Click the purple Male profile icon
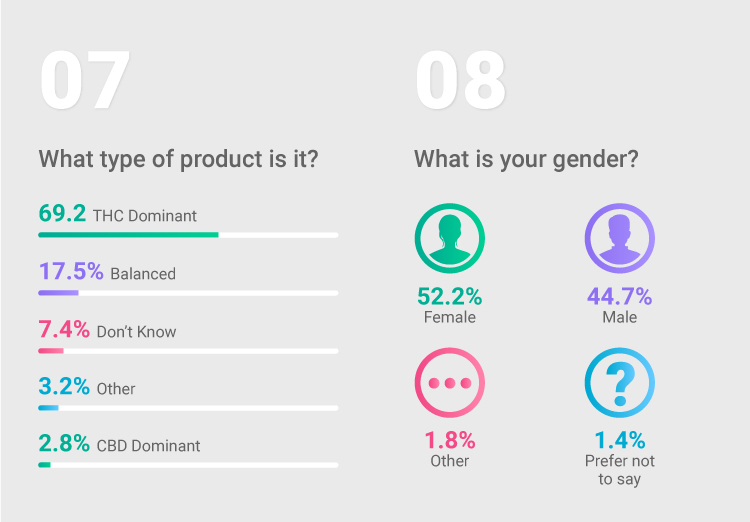The width and height of the screenshot is (750, 522). tap(619, 238)
